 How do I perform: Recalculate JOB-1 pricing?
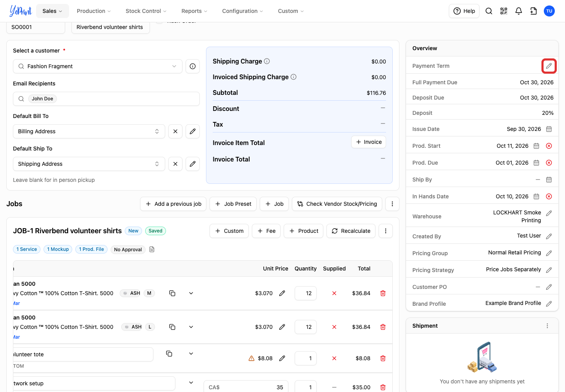coord(351,231)
